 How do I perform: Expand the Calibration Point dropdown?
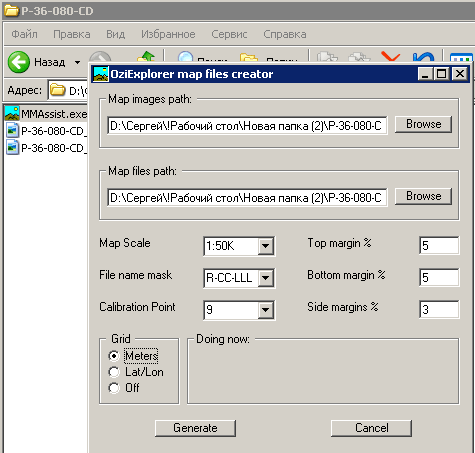point(265,310)
